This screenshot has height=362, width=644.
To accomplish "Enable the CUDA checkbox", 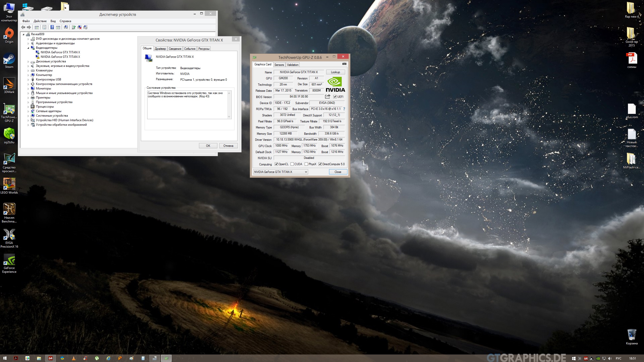I will tap(292, 164).
